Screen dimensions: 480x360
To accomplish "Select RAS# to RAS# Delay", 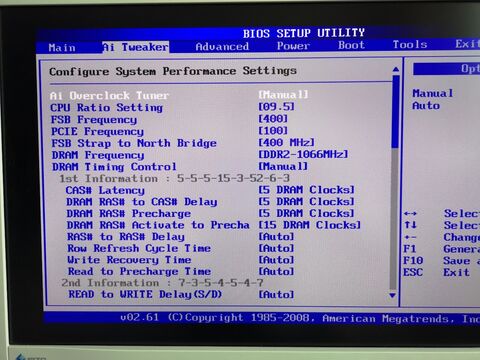I will click(126, 237).
